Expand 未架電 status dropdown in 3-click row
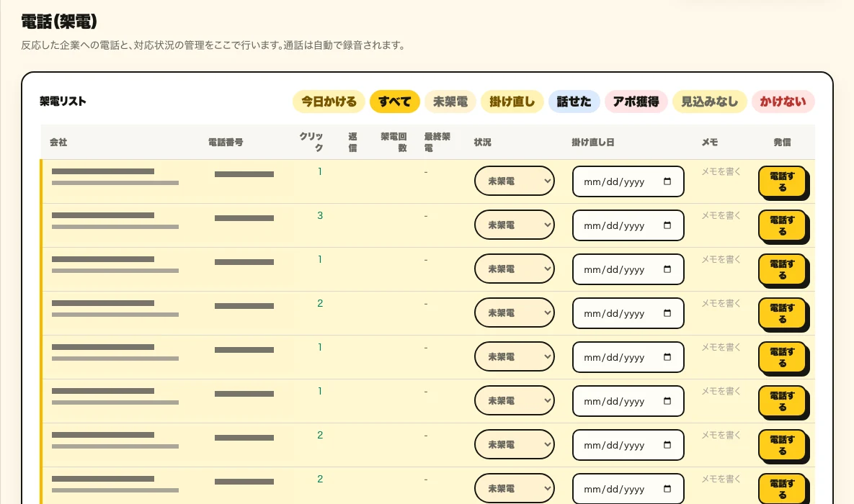The width and height of the screenshot is (854, 504). click(515, 225)
